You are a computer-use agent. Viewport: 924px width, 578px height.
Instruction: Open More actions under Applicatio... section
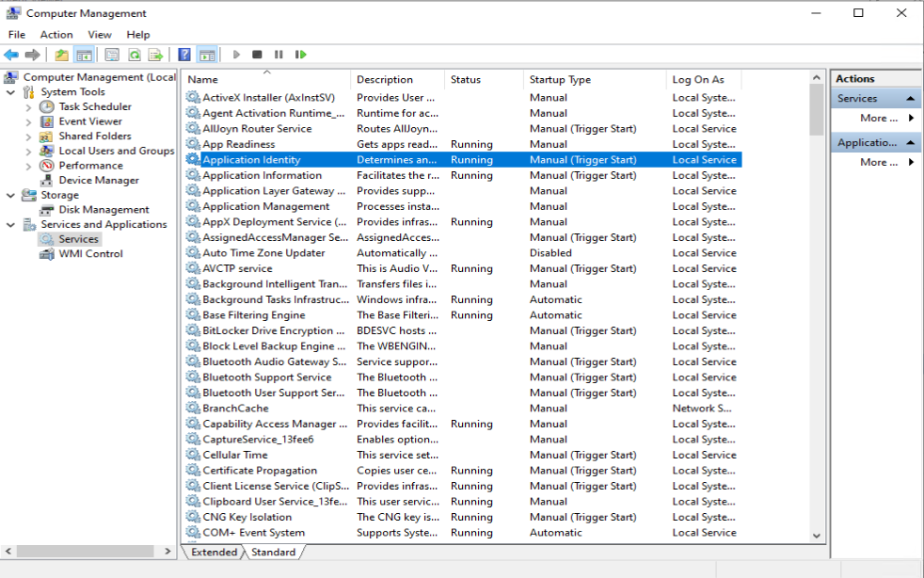pos(879,162)
